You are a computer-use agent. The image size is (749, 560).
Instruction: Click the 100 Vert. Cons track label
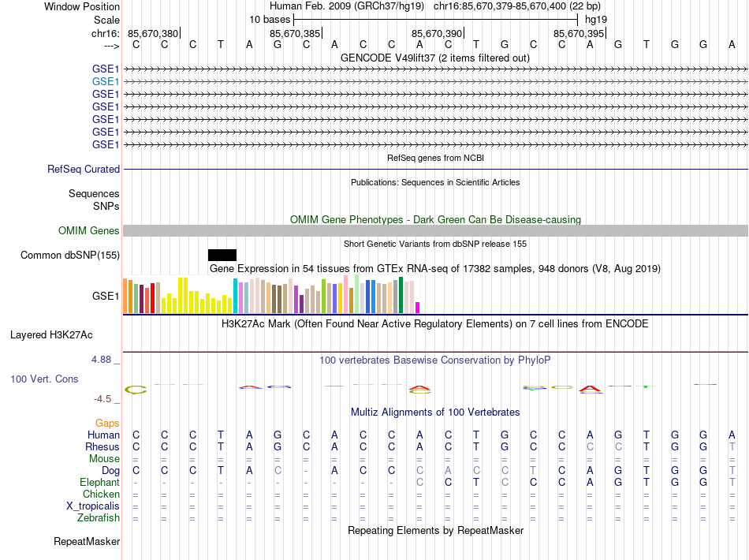click(x=44, y=379)
